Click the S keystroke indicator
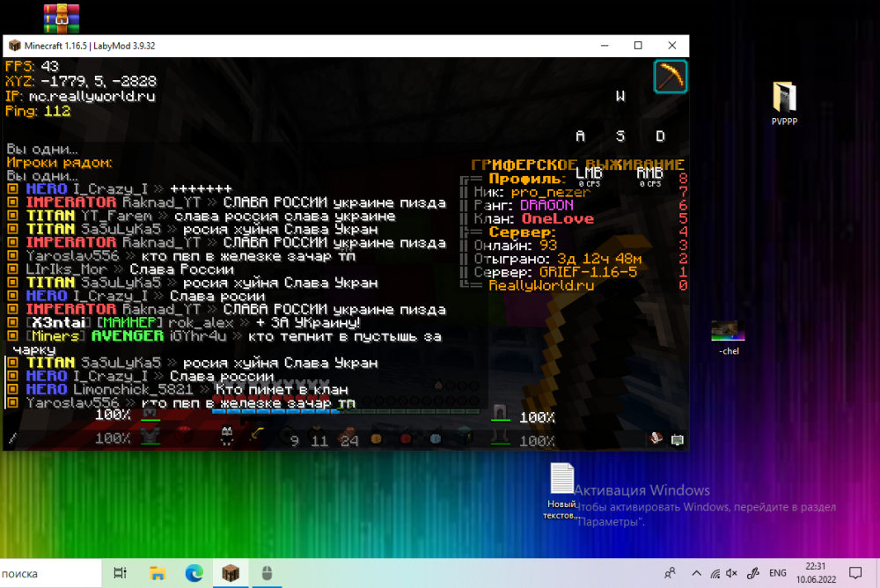The image size is (880, 588). point(620,136)
